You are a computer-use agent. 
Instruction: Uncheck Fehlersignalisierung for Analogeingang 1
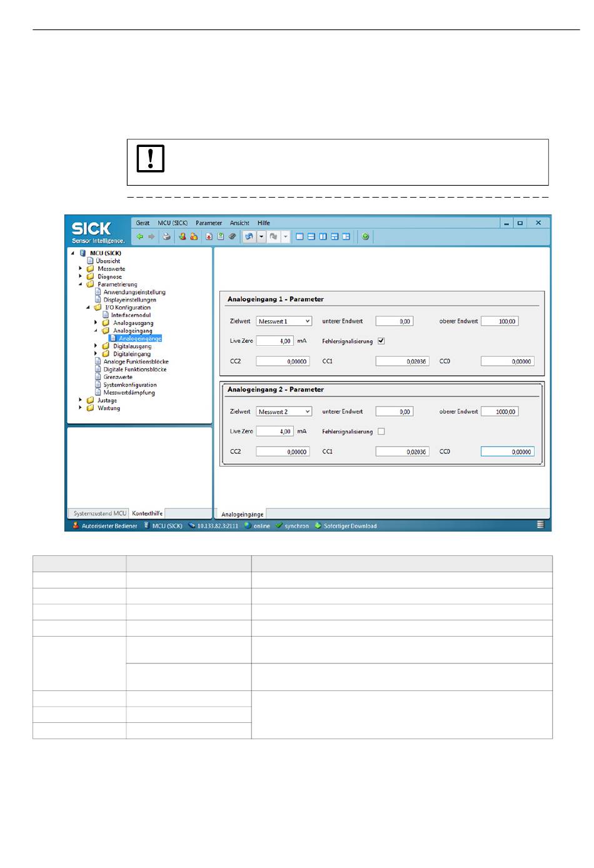[x=381, y=341]
